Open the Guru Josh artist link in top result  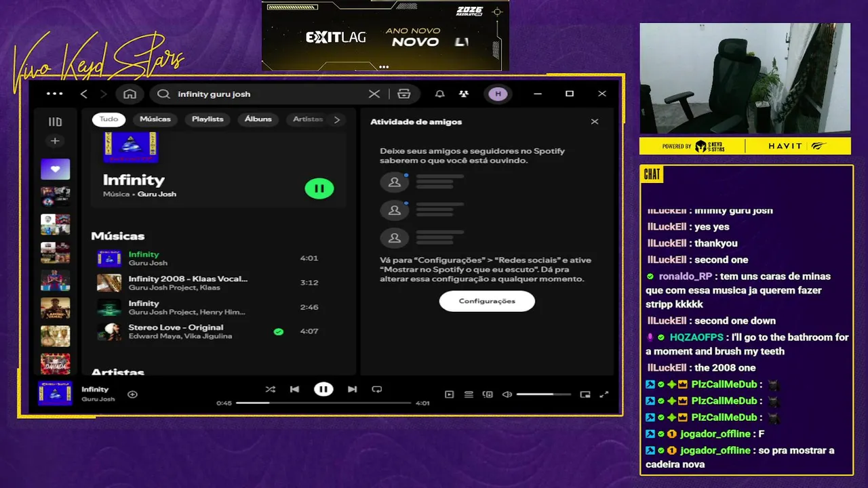[x=157, y=194]
